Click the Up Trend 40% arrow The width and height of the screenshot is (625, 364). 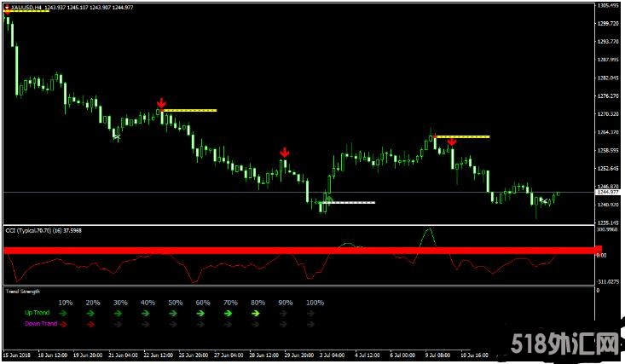tap(146, 314)
